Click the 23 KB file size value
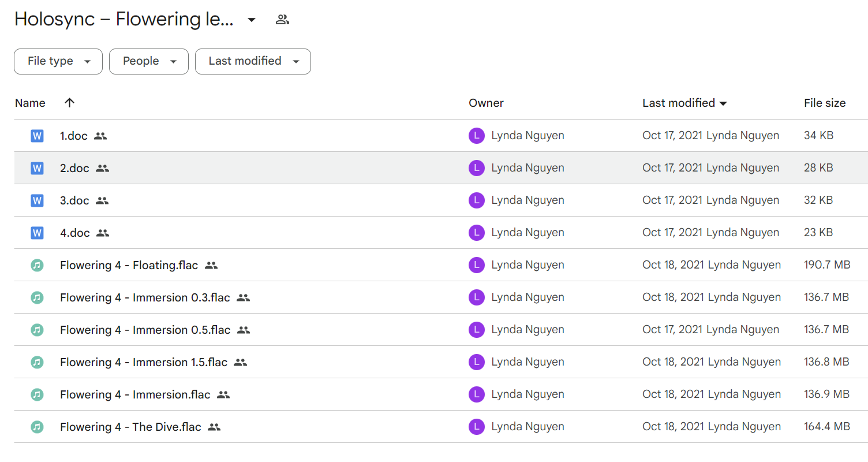Image resolution: width=868 pixels, height=462 pixels. click(818, 233)
